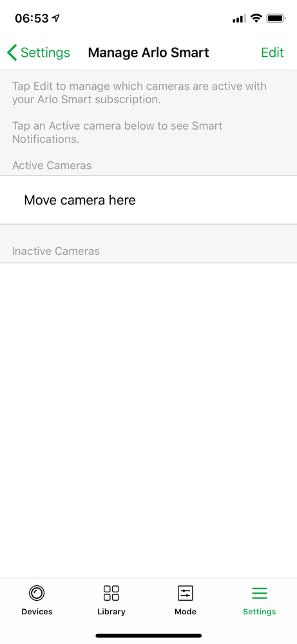Tap the battery indicator icon
This screenshot has width=297, height=644.
pos(276,18)
